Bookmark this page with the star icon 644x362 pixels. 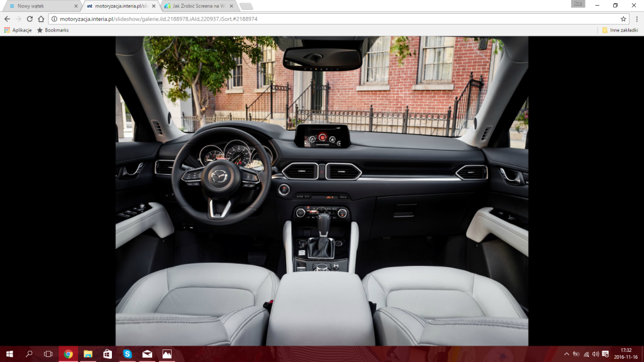(x=623, y=19)
